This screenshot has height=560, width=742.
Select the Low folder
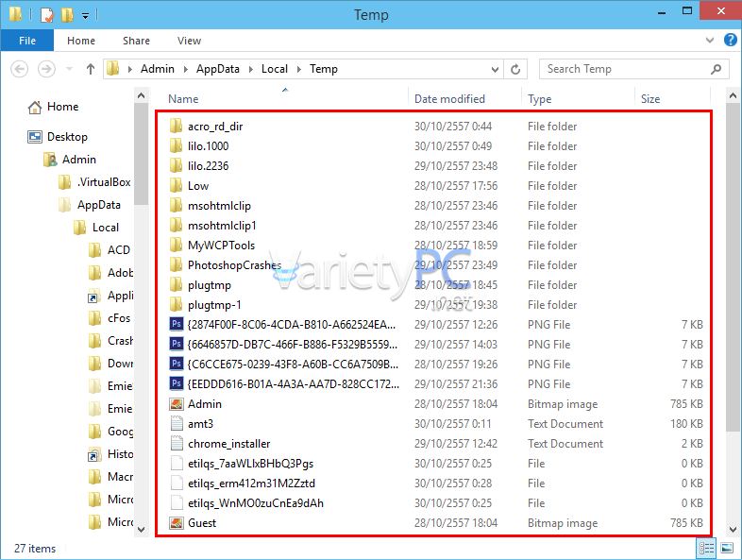tap(189, 186)
